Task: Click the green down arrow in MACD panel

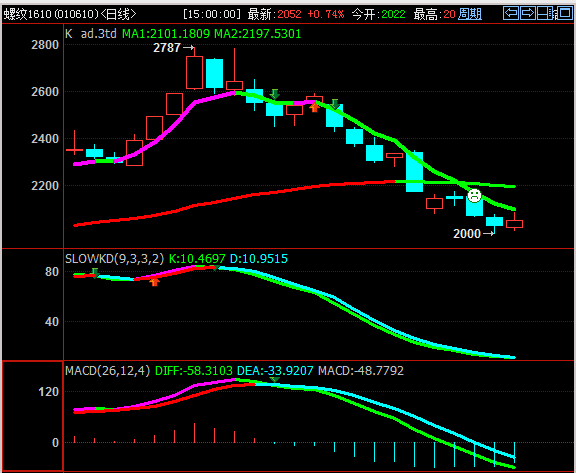Action: [274, 379]
